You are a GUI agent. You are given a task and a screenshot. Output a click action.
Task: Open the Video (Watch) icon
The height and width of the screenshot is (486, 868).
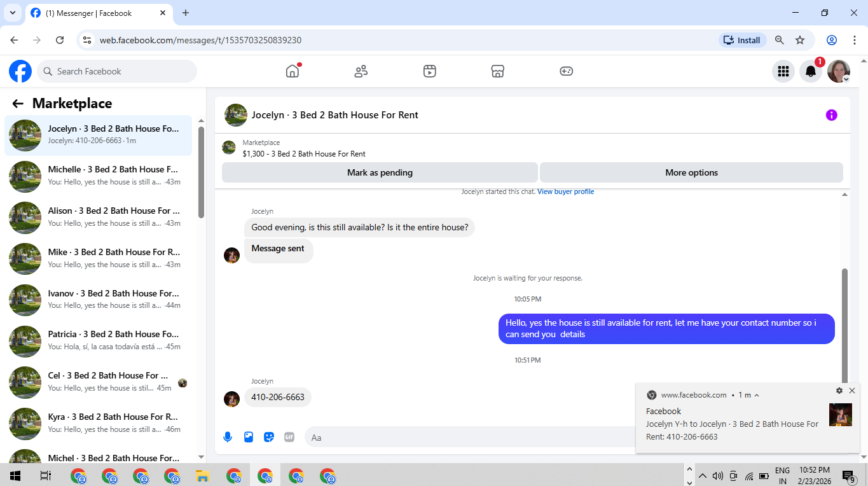(430, 71)
